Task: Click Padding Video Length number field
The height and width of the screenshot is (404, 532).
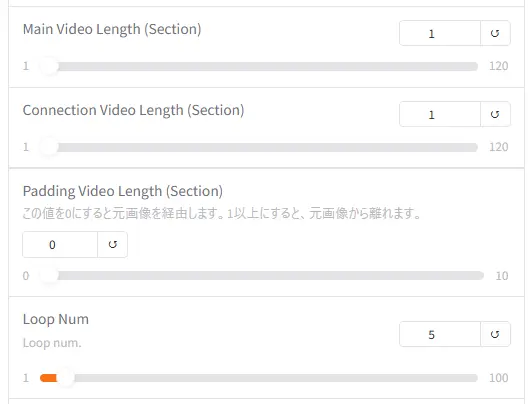Action: pyautogui.click(x=60, y=245)
